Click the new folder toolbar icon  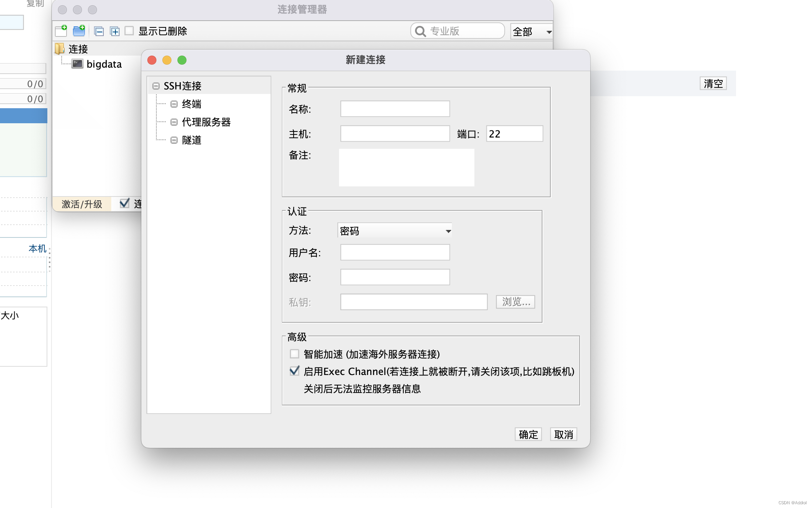point(79,31)
